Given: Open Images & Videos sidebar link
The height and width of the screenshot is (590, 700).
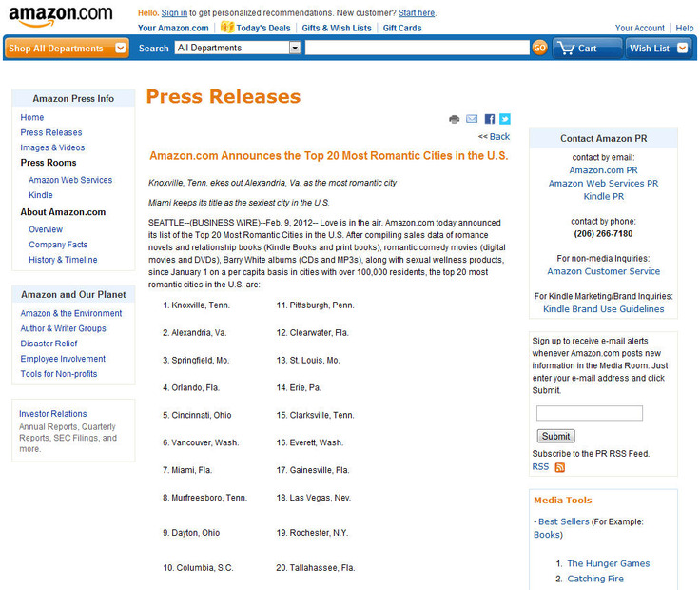Looking at the screenshot, I should (52, 147).
